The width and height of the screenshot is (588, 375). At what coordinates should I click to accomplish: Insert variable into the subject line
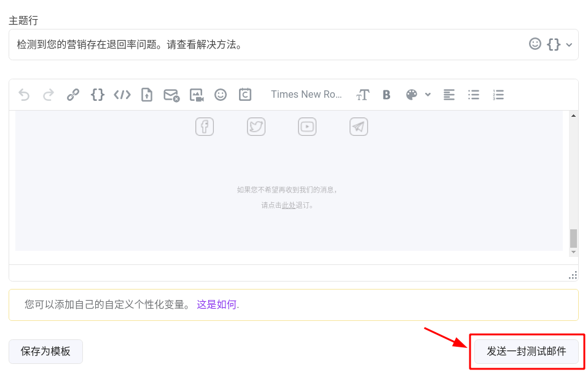[554, 44]
